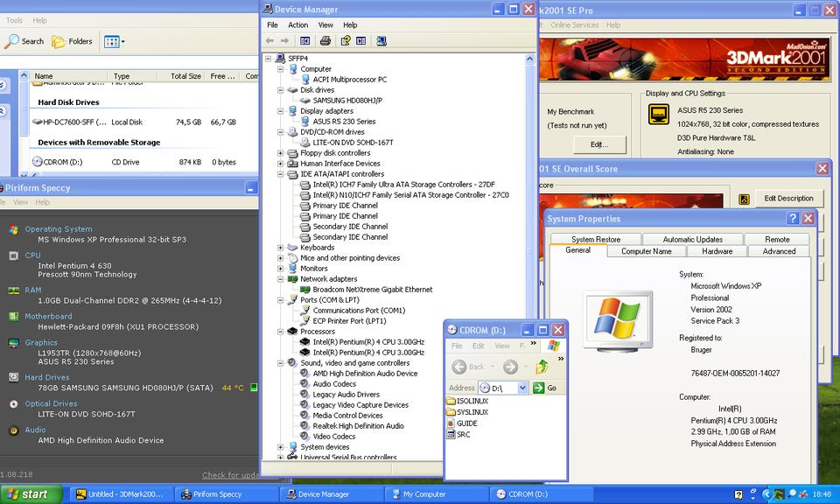
Task: Click the Edit... button in 3DMark
Action: click(x=599, y=144)
